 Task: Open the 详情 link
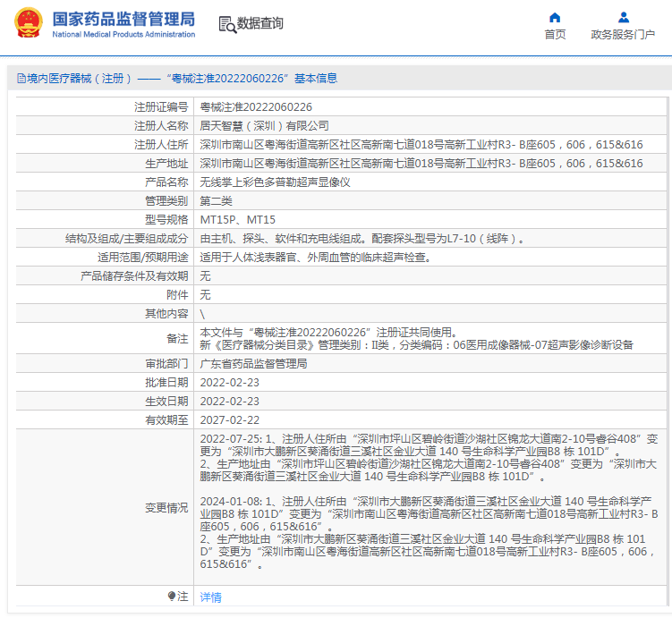tap(210, 597)
